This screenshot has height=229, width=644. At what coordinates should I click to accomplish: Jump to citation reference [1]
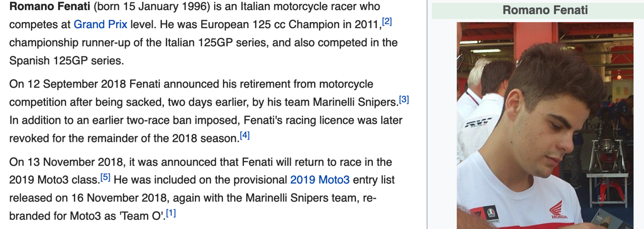point(171,213)
